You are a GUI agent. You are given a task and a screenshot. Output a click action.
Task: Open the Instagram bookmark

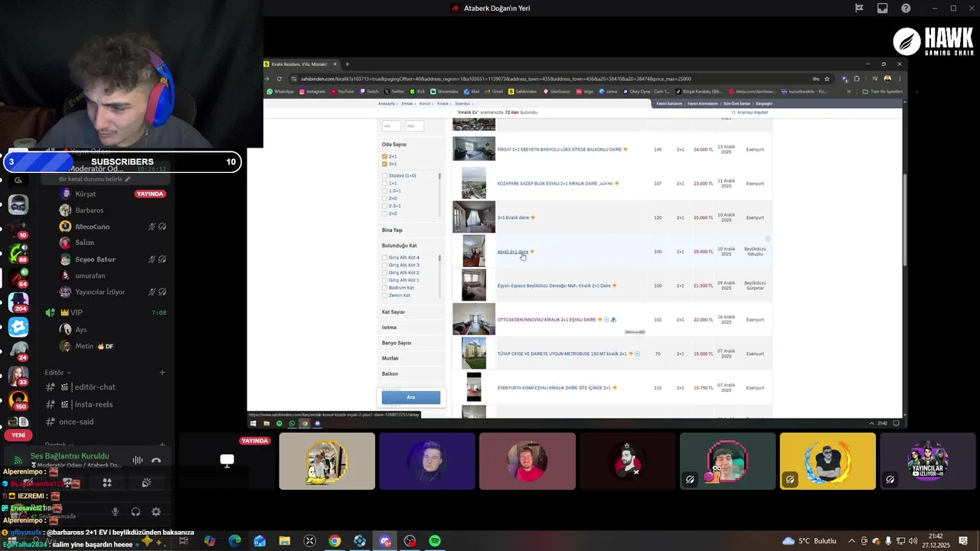[x=312, y=92]
